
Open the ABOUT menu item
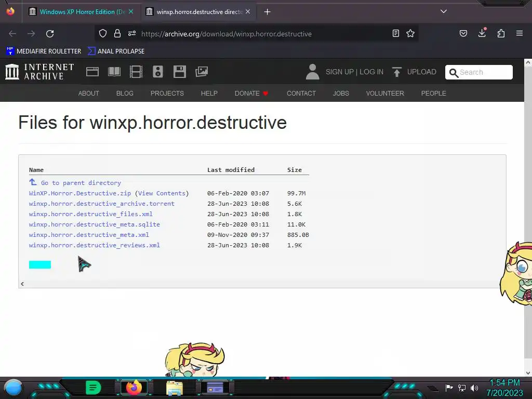point(88,94)
